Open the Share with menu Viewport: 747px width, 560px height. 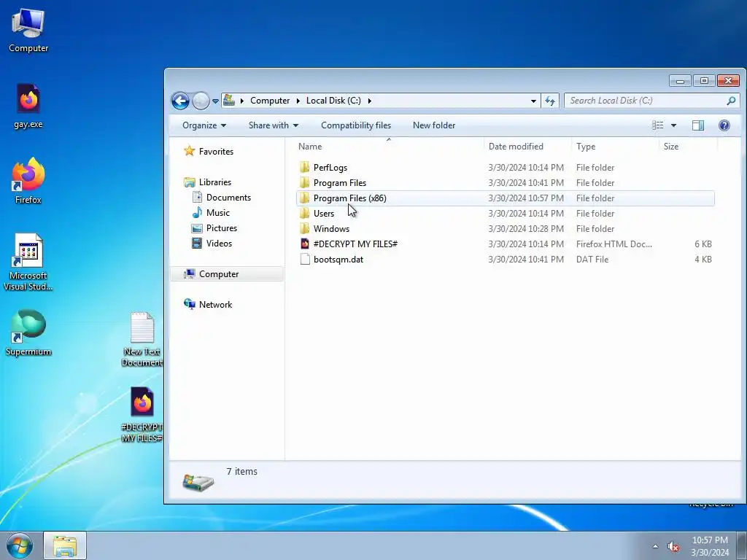tap(273, 125)
